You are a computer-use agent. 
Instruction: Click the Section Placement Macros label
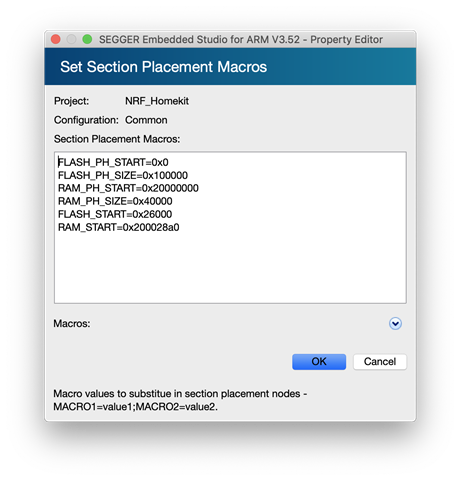(x=117, y=139)
